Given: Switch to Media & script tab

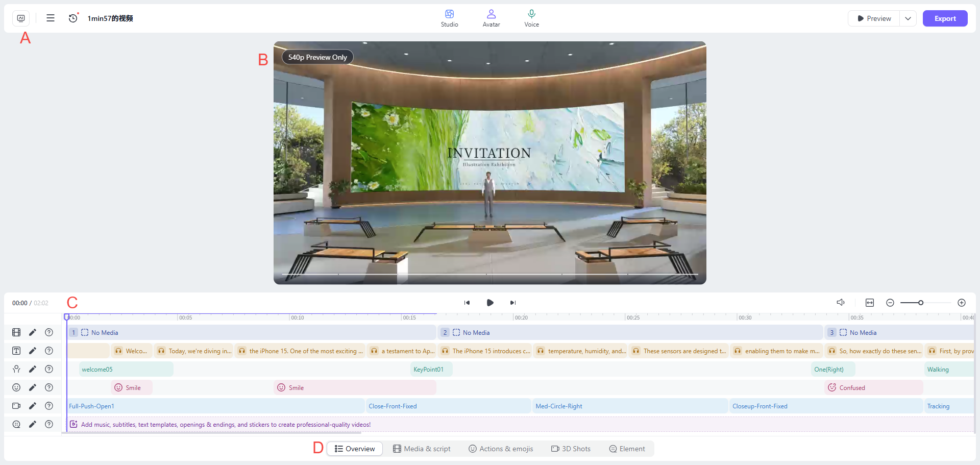Looking at the screenshot, I should [x=422, y=449].
